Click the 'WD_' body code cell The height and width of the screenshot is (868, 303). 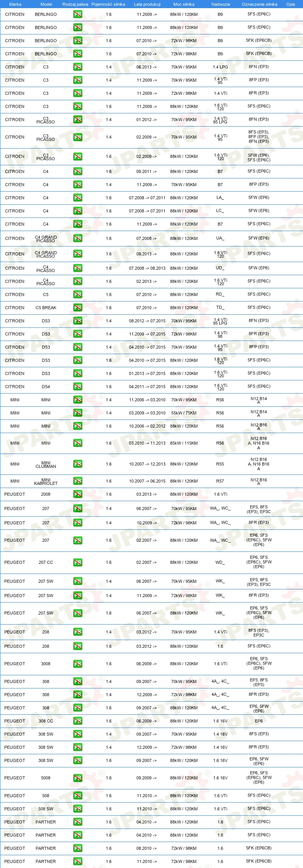tap(220, 562)
